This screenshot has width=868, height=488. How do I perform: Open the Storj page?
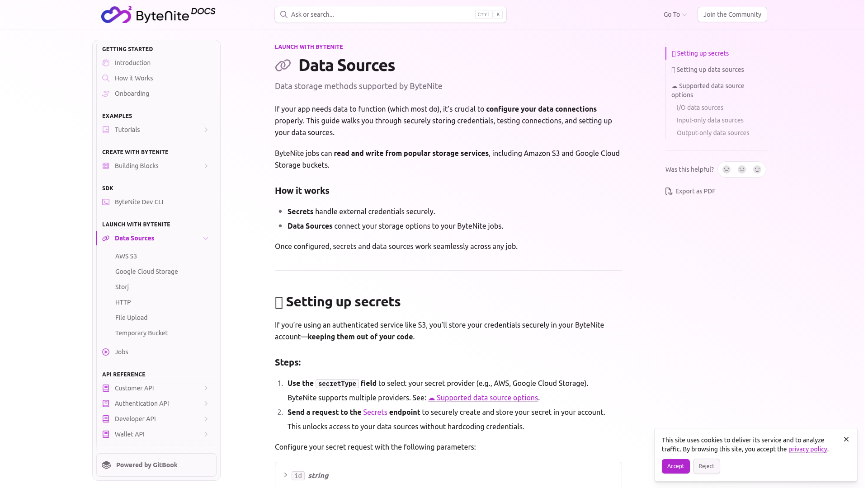pos(122,287)
